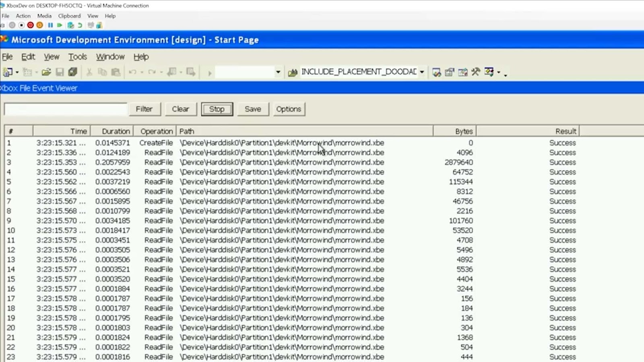The height and width of the screenshot is (362, 644).
Task: Expand the Navigate Backward dropdown arrow
Action: (x=181, y=72)
